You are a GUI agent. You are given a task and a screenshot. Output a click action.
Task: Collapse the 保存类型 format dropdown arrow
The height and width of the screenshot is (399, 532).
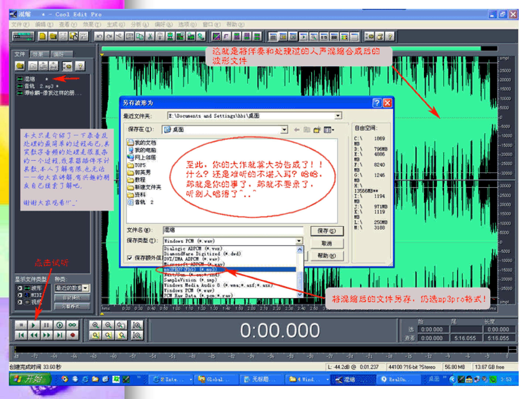point(299,241)
